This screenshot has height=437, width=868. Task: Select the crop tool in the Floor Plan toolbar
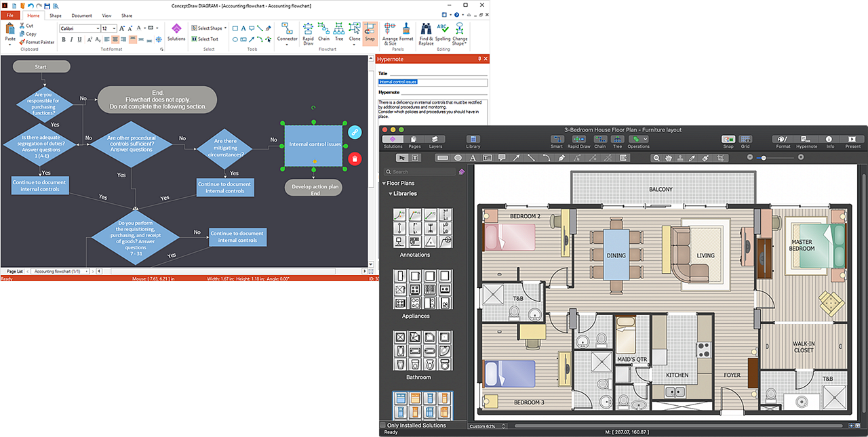tap(721, 158)
